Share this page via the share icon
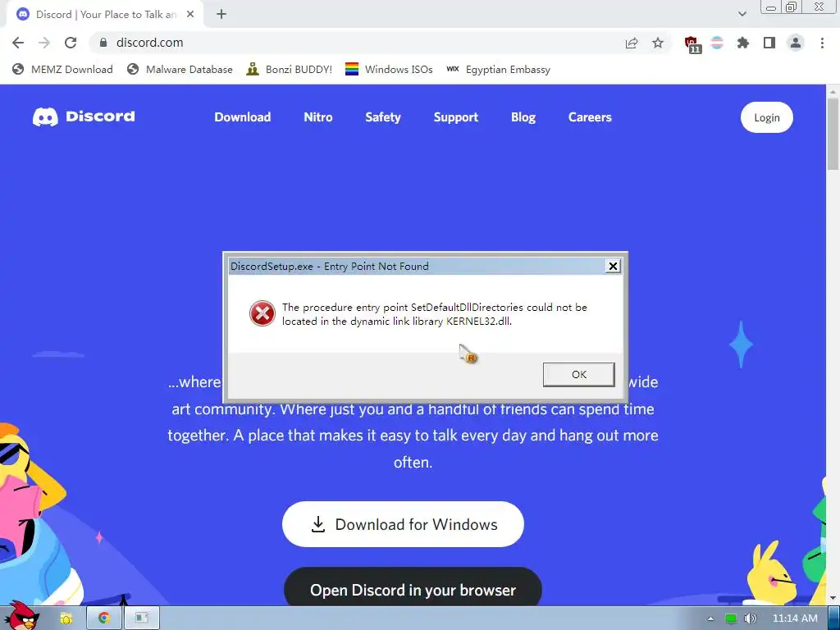This screenshot has width=840, height=630. 632,43
